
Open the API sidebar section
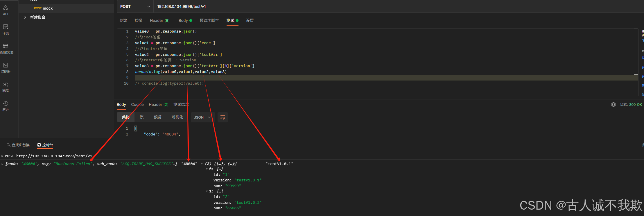pyautogui.click(x=6, y=10)
